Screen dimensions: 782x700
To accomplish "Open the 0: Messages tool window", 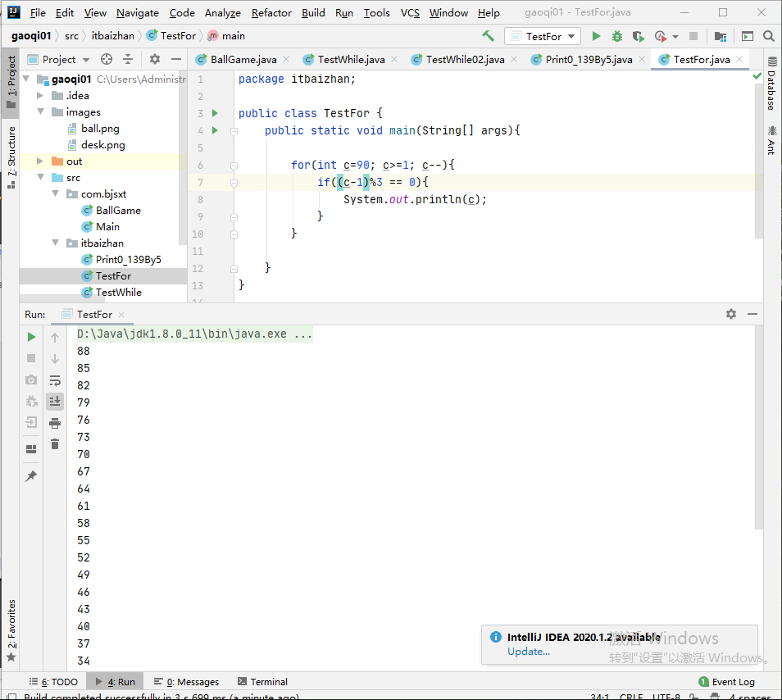I will coord(187,681).
